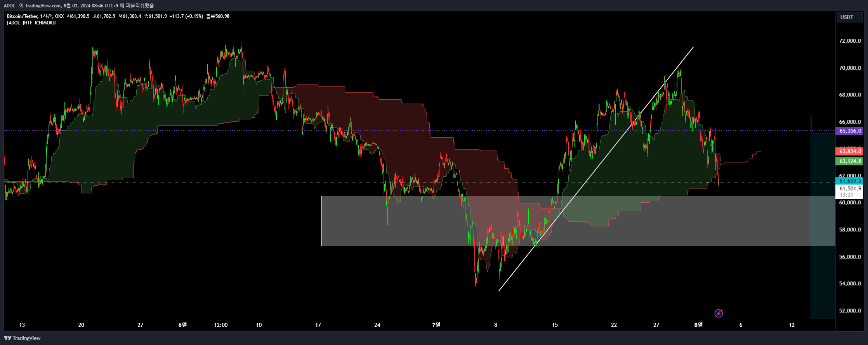Click the 7월 month label on time axis
The width and height of the screenshot is (868, 345).
coord(436,325)
